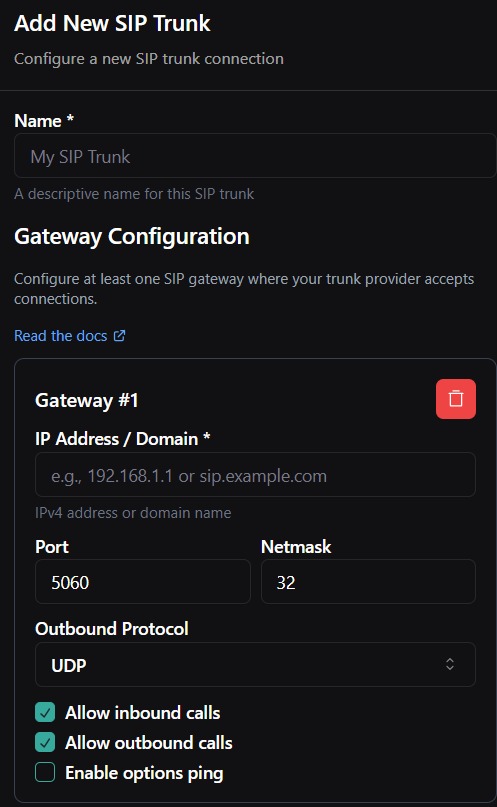Click the Netmask field showing 32

[368, 582]
